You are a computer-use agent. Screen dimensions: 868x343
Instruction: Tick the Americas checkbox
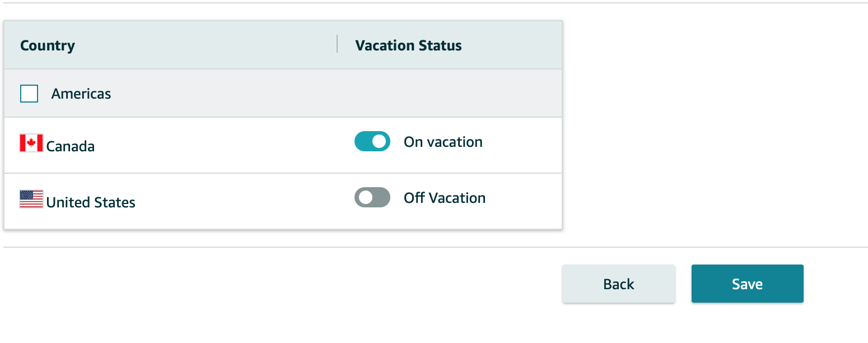click(x=29, y=94)
